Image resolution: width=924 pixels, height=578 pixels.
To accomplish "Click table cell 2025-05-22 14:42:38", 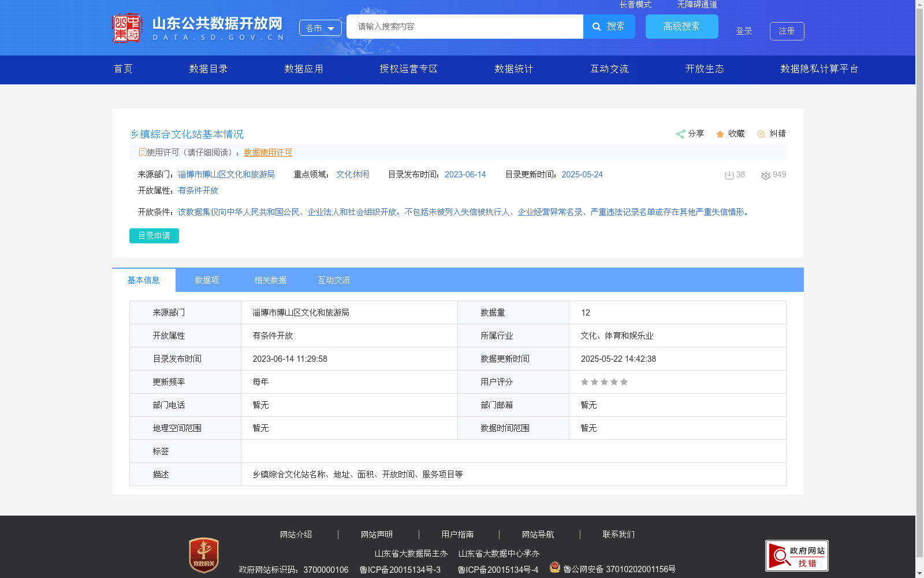I will pyautogui.click(x=619, y=359).
